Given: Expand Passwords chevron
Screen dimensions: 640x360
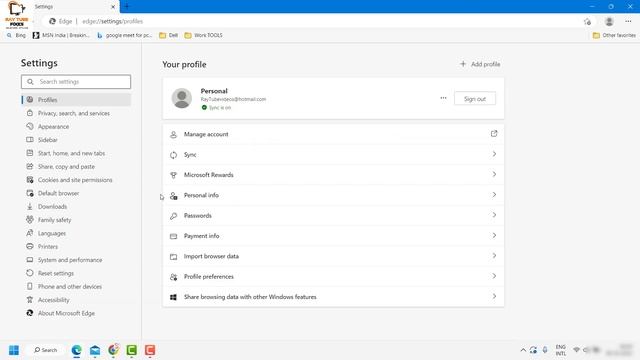Looking at the screenshot, I should coord(494,215).
